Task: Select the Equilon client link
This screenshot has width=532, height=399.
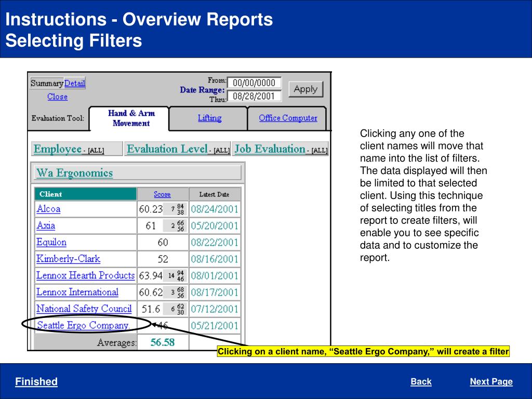Action: [x=51, y=242]
